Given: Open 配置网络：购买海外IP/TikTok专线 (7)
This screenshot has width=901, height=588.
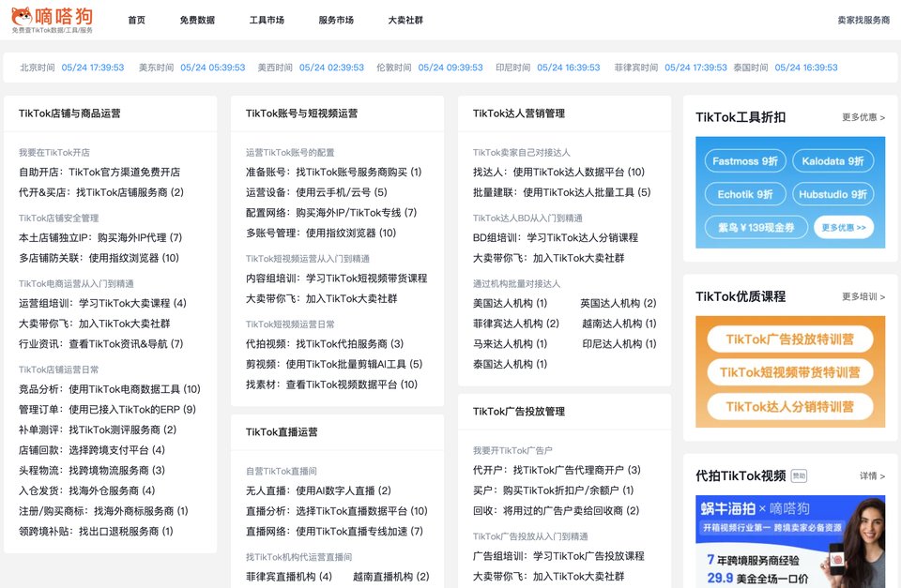Looking at the screenshot, I should [x=331, y=213].
